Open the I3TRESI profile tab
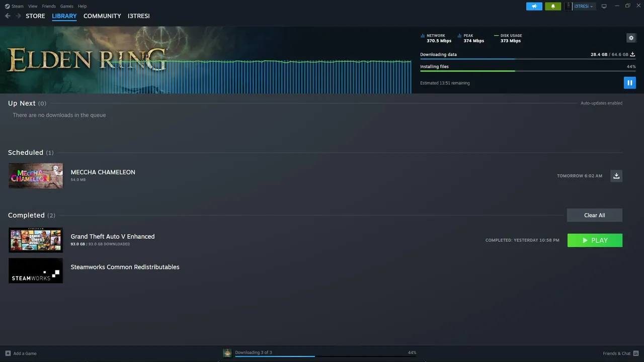 click(138, 16)
